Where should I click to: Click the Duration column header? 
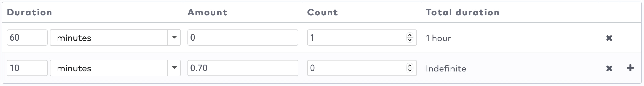tap(30, 12)
